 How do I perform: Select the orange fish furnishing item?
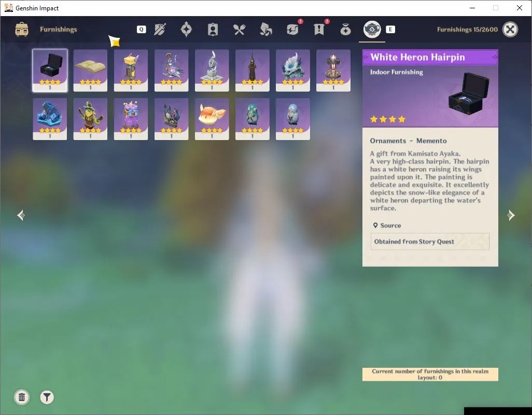212,119
